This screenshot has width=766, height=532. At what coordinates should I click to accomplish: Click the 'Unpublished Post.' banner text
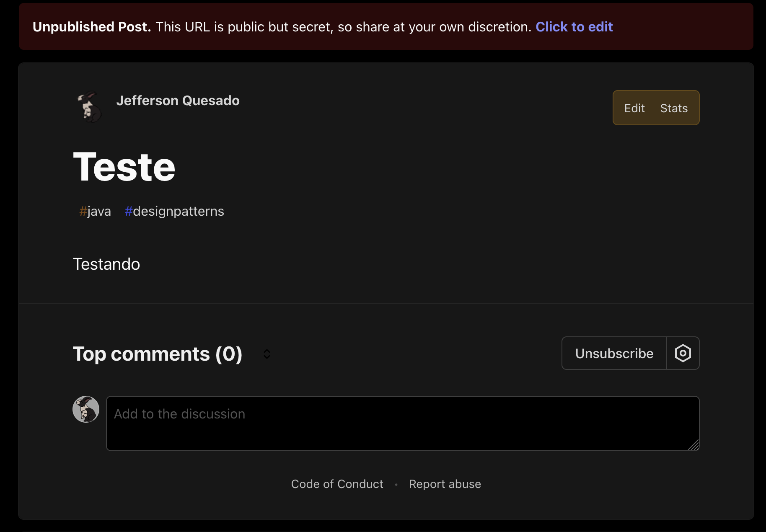pos(92,27)
